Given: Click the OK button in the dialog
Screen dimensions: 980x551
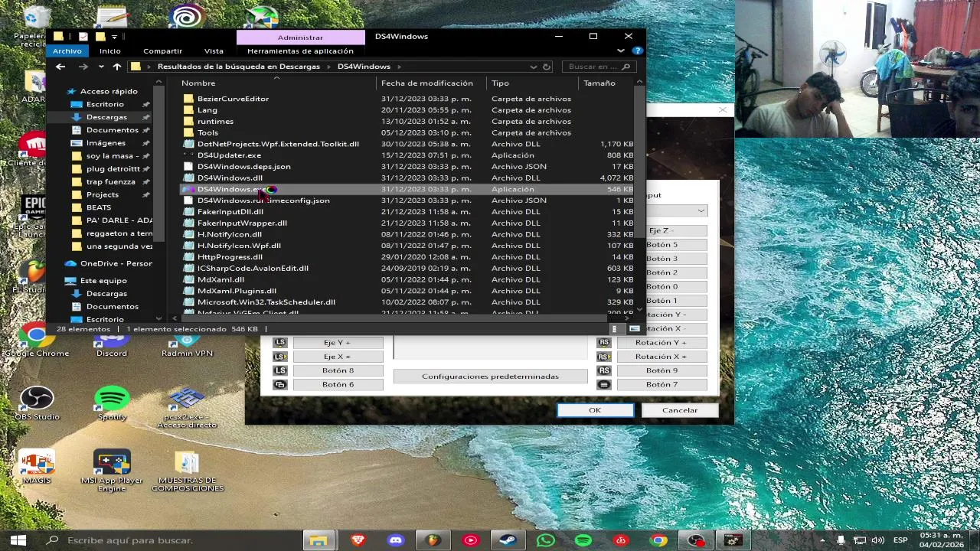Looking at the screenshot, I should click(x=595, y=410).
